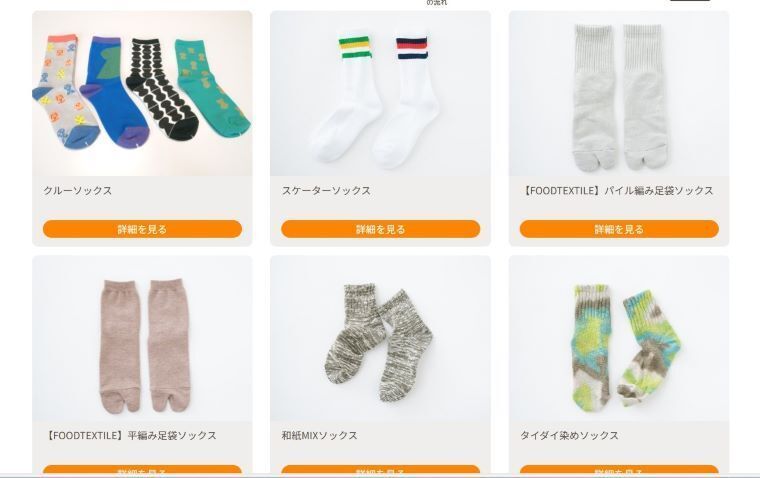760x478 pixels.
Task: Select the teal bear-pattern sock in crew photo
Action: pyautogui.click(x=212, y=87)
